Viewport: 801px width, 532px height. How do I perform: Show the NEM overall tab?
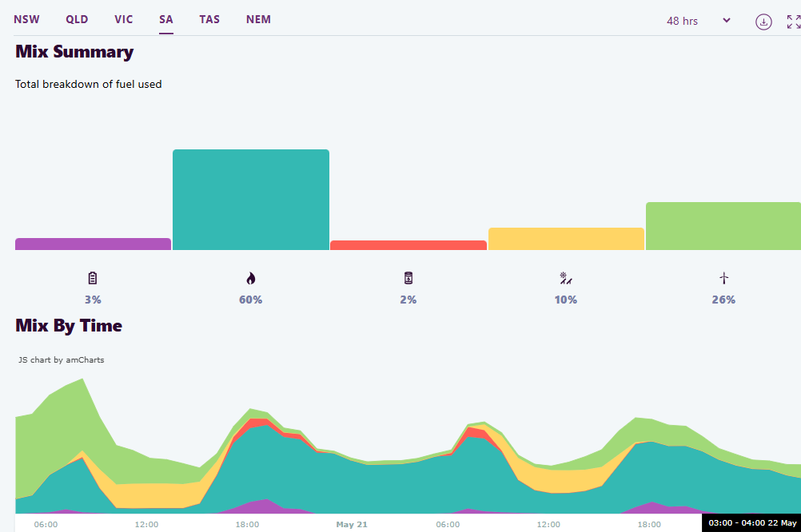(x=258, y=19)
